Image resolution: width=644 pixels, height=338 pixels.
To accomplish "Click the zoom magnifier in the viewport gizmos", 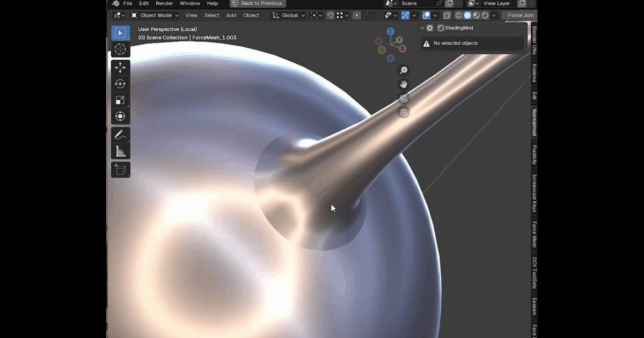I will (x=403, y=70).
